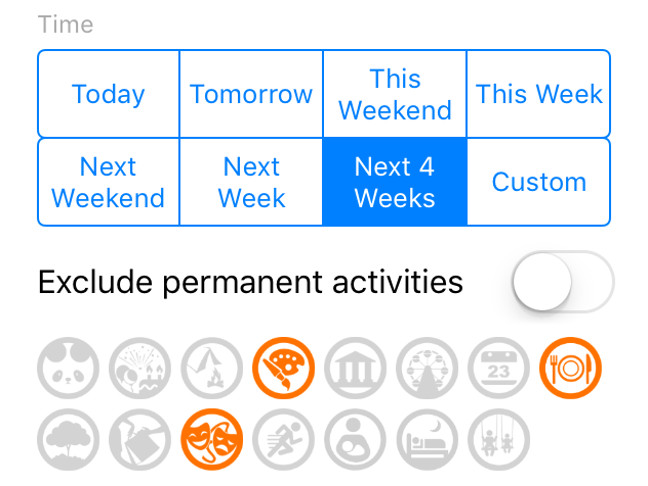
Task: Deselect the orange dining plate icon
Action: [x=571, y=368]
